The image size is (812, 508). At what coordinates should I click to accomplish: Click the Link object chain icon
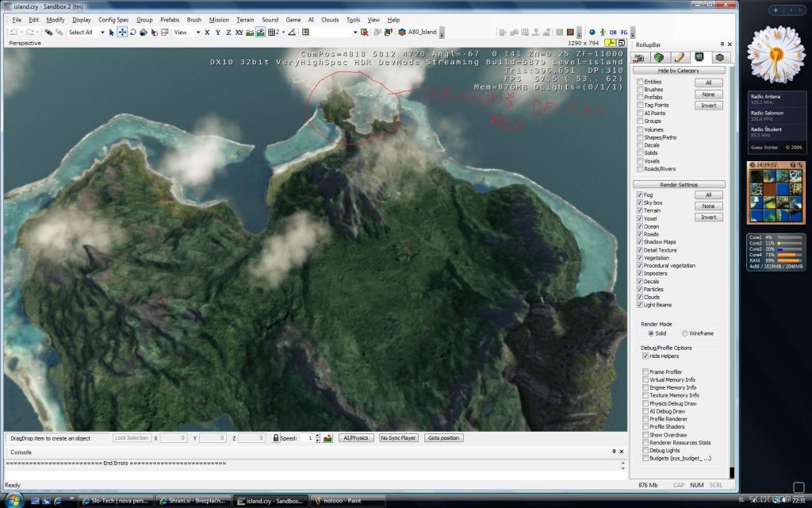48,32
